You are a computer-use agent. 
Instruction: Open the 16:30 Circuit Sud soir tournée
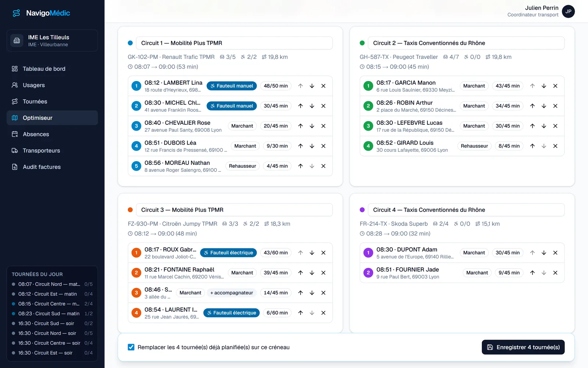52,323
